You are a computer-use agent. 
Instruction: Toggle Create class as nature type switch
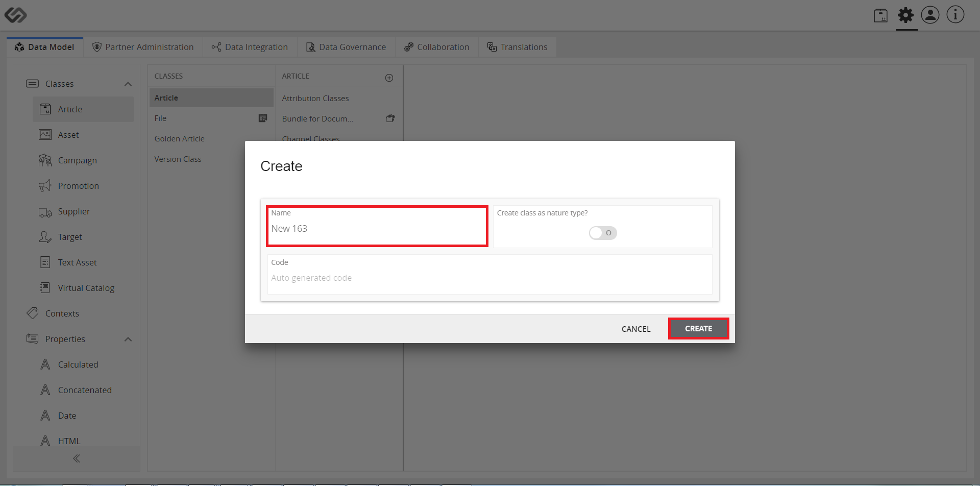[x=603, y=233]
